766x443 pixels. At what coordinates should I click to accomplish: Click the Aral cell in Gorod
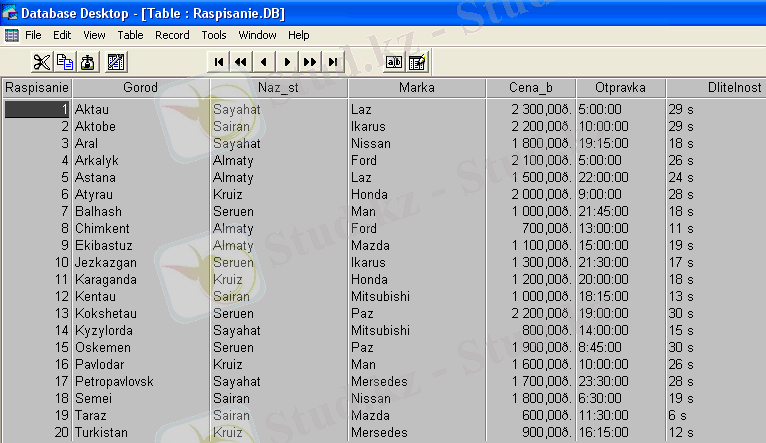[x=141, y=144]
